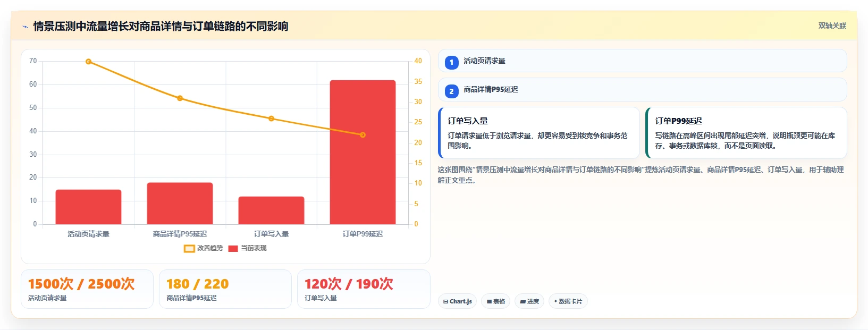Open the 订单P99延迟 description card
This screenshot has width=868, height=330.
(746, 133)
